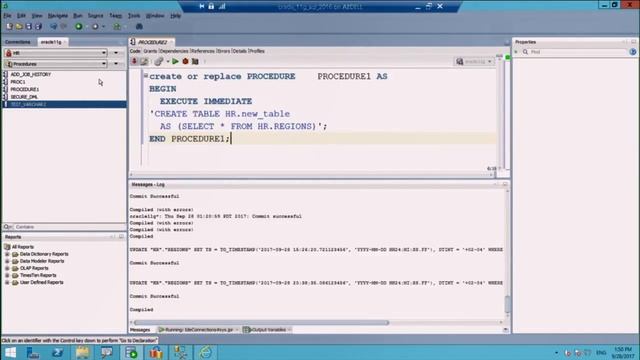This screenshot has width=640, height=360.
Task: Click the New file toolbar icon
Action: 9,27
